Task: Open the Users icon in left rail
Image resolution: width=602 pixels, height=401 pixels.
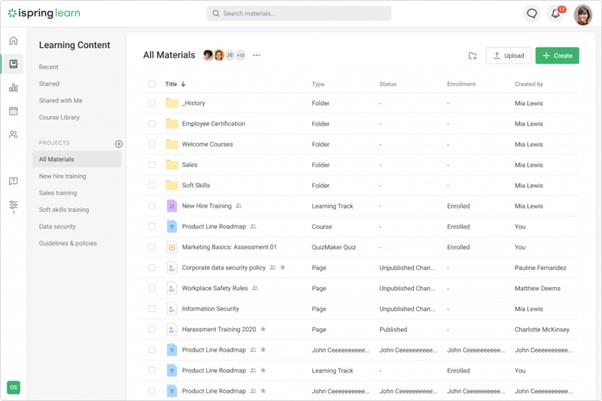Action: pos(13,134)
